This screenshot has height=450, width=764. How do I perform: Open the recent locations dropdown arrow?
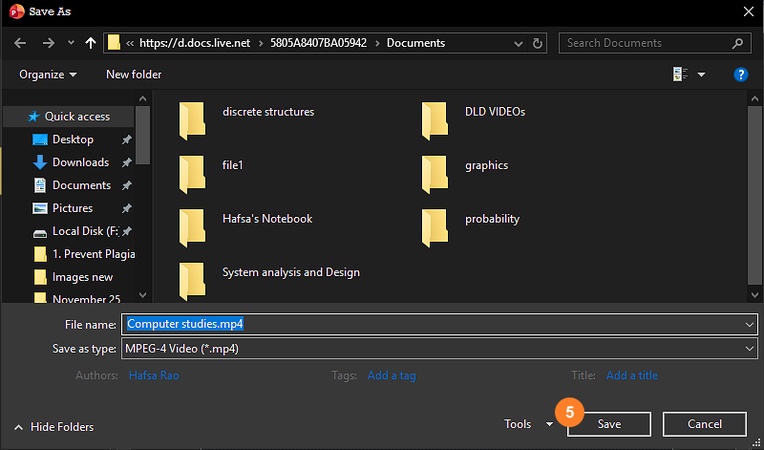(x=70, y=43)
